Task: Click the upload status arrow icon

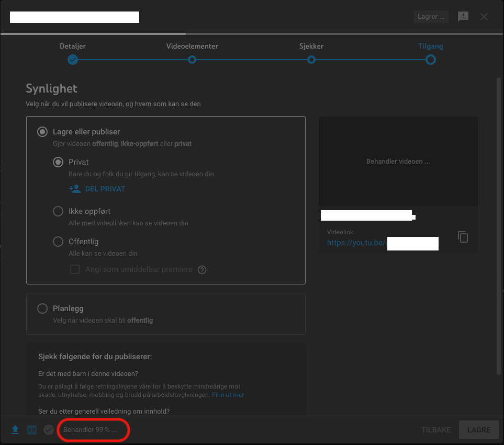Action: [x=15, y=430]
